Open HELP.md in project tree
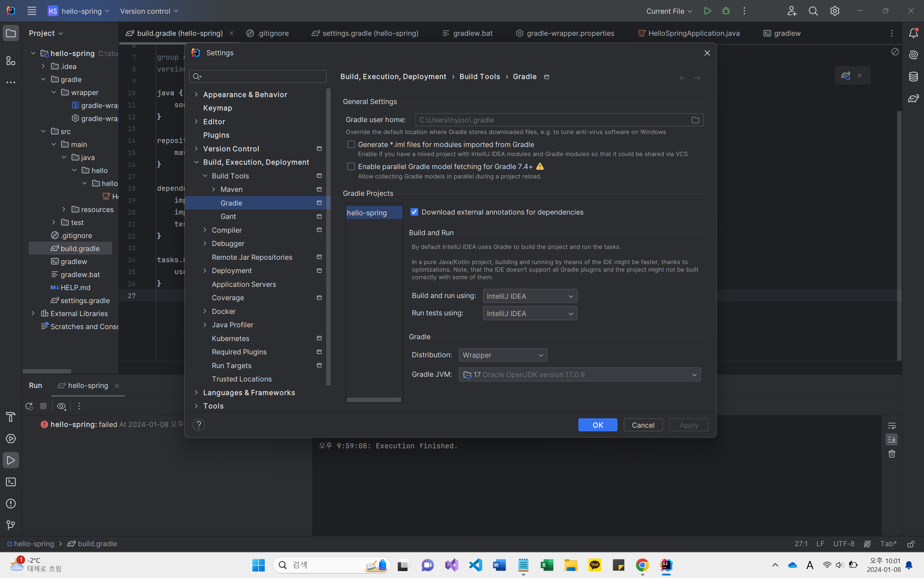The height and width of the screenshot is (578, 924). click(x=75, y=288)
